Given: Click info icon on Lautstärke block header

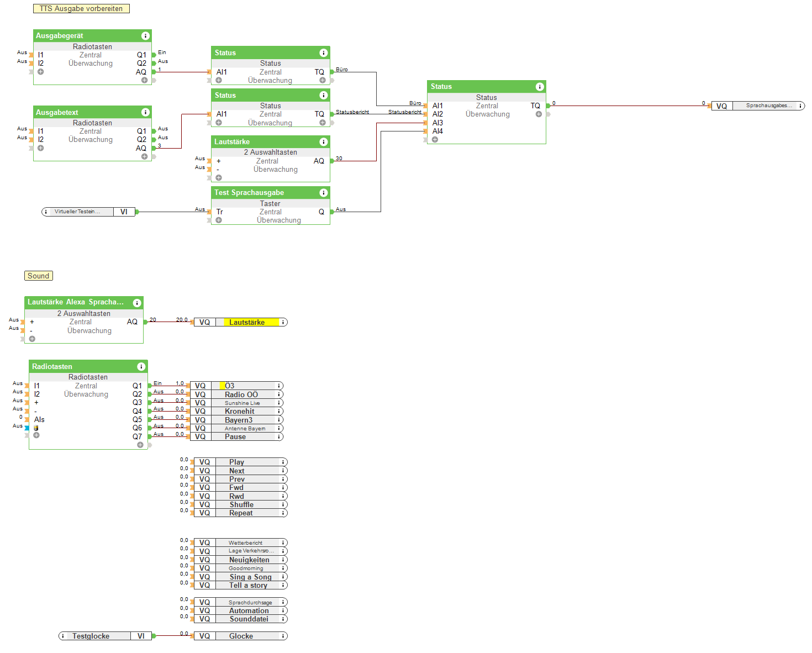Looking at the screenshot, I should click(x=324, y=142).
